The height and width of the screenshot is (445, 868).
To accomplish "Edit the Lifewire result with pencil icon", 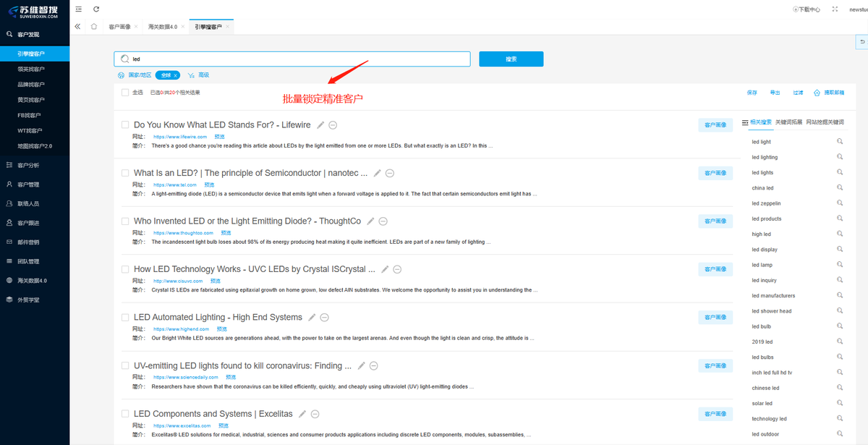I will [321, 125].
